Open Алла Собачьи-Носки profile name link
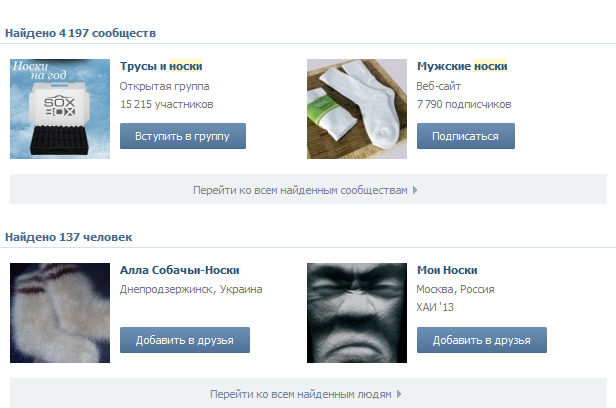Image resolution: width=616 pixels, height=408 pixels. [180, 270]
